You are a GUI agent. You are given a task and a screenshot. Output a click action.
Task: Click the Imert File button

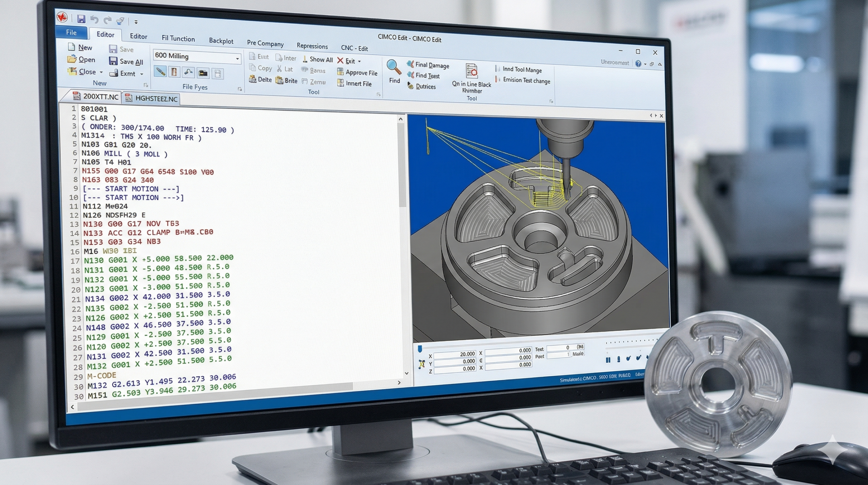pos(354,83)
